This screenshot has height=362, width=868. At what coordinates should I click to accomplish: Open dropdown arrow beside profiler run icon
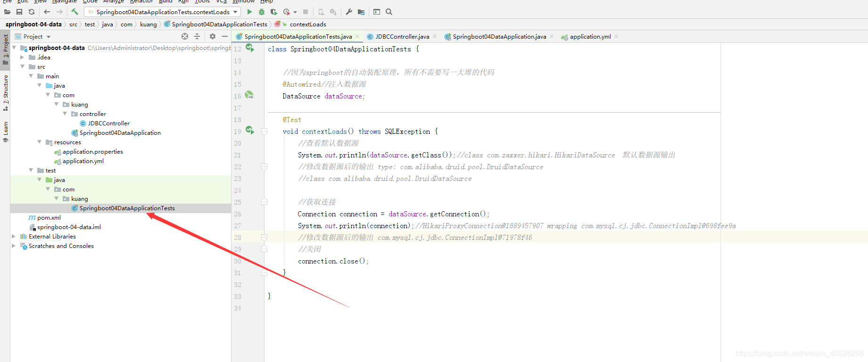pyautogui.click(x=295, y=12)
